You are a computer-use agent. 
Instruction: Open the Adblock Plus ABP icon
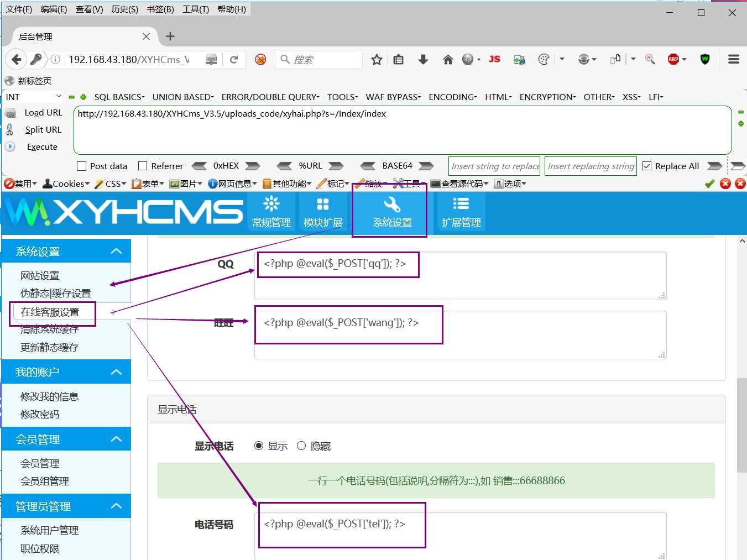click(x=673, y=59)
